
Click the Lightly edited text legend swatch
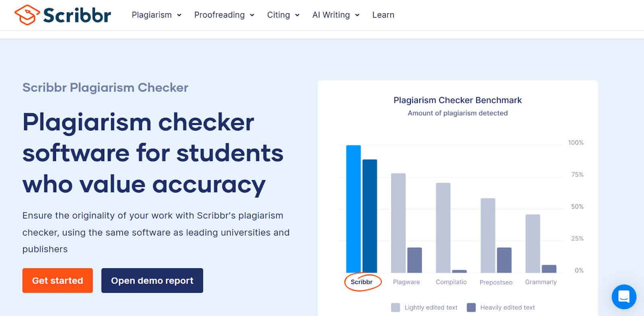(395, 307)
